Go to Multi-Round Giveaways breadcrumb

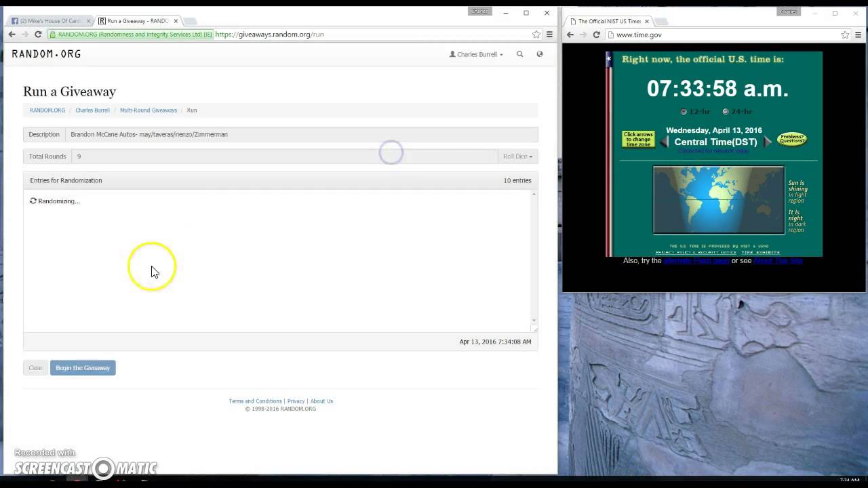[x=149, y=110]
